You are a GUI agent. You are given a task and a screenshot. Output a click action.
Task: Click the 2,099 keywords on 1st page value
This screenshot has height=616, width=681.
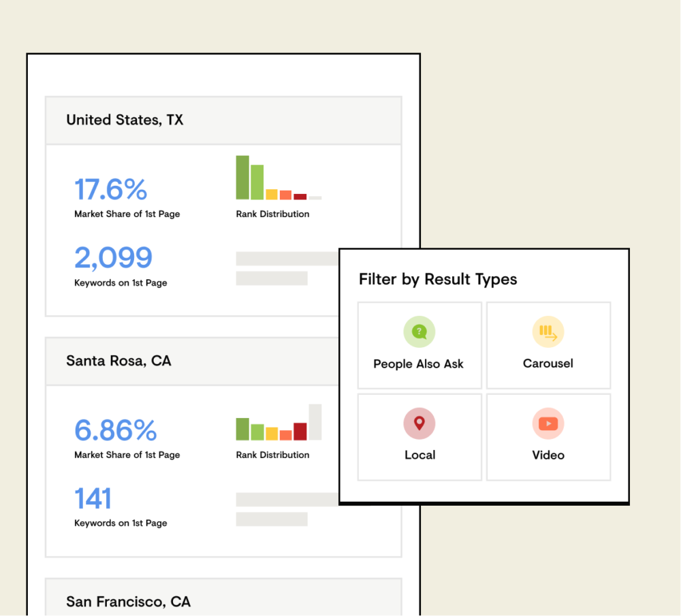113,258
